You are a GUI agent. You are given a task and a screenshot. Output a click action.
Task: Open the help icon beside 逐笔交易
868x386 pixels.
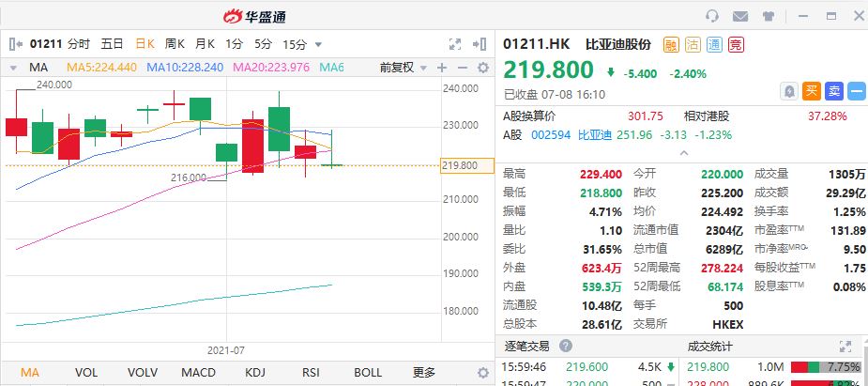565,347
